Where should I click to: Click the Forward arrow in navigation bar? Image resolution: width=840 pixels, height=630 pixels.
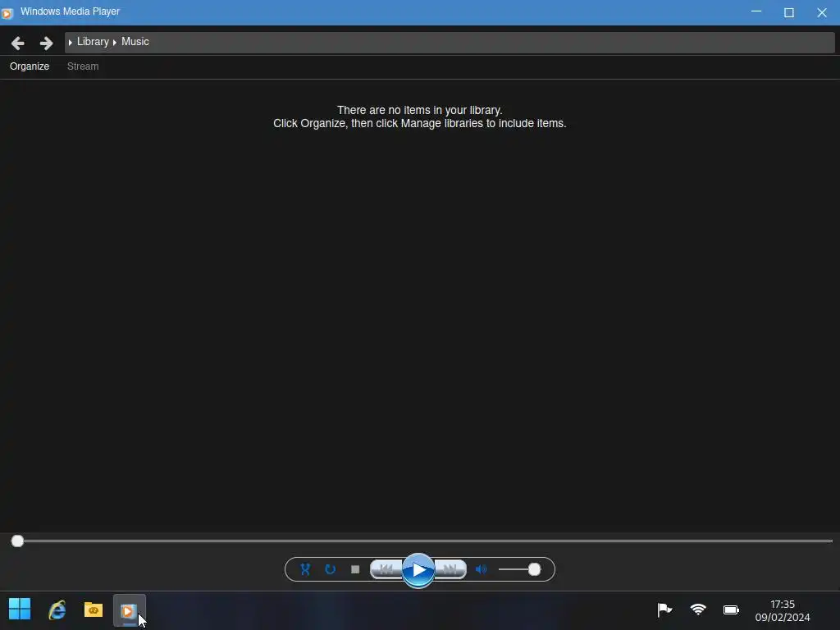point(47,43)
